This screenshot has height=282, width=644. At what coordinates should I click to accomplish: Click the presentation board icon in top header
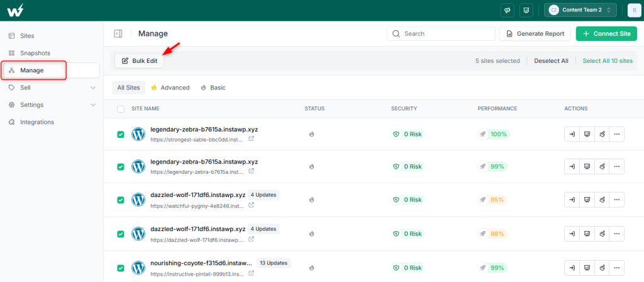click(x=526, y=10)
